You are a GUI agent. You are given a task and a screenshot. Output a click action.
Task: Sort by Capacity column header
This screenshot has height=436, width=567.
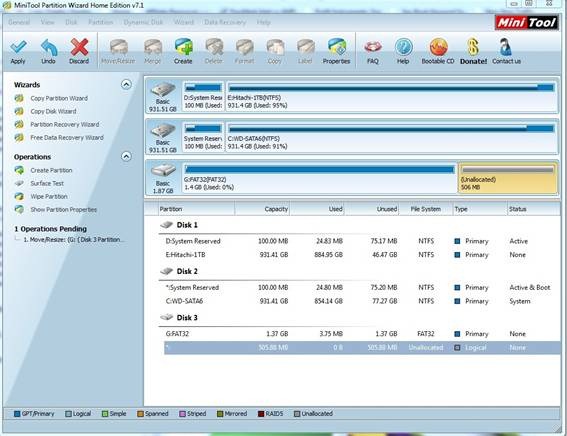pyautogui.click(x=262, y=209)
